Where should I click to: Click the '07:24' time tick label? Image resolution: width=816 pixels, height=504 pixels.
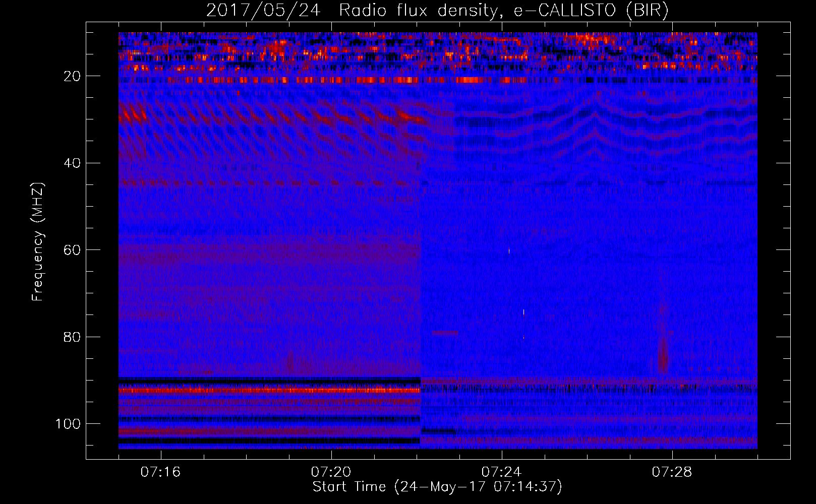point(501,472)
